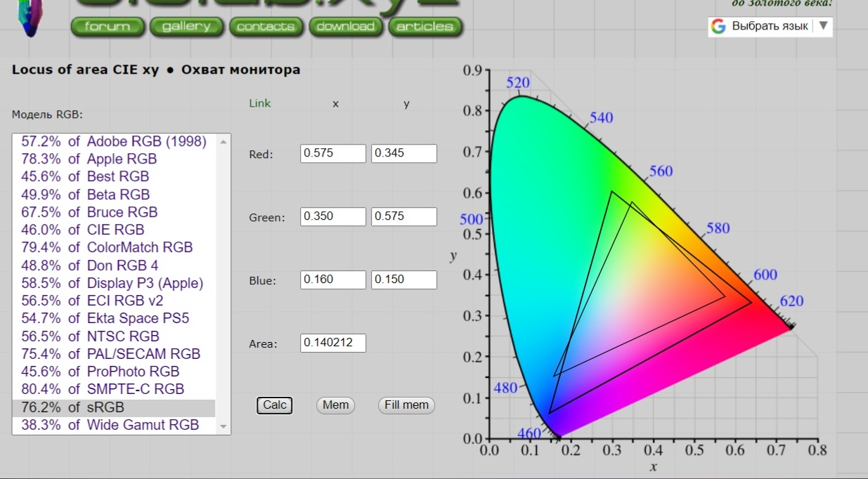Click the 520 wavelength label on diagram
The image size is (868, 479).
[x=518, y=83]
